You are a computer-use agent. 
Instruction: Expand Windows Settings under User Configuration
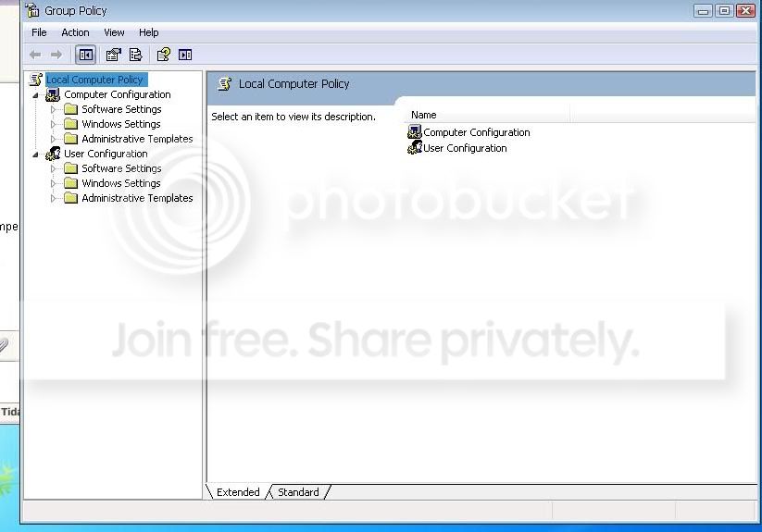(54, 183)
